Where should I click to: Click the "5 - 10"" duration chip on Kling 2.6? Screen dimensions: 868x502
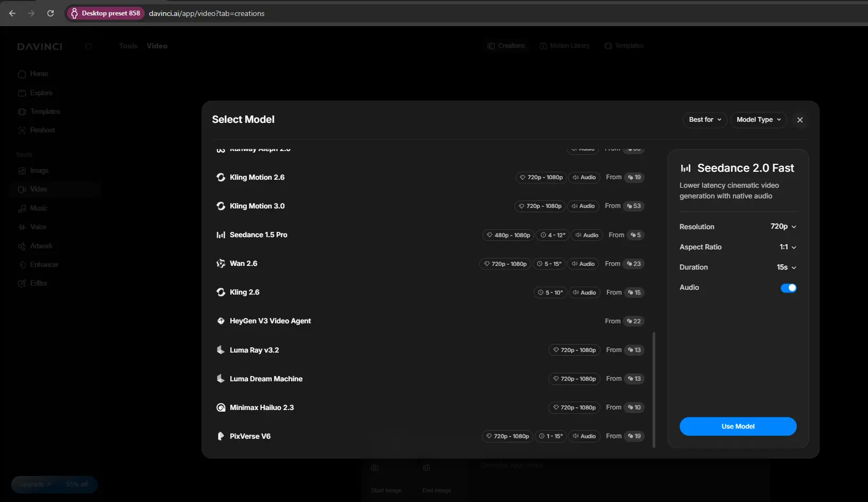pos(550,292)
